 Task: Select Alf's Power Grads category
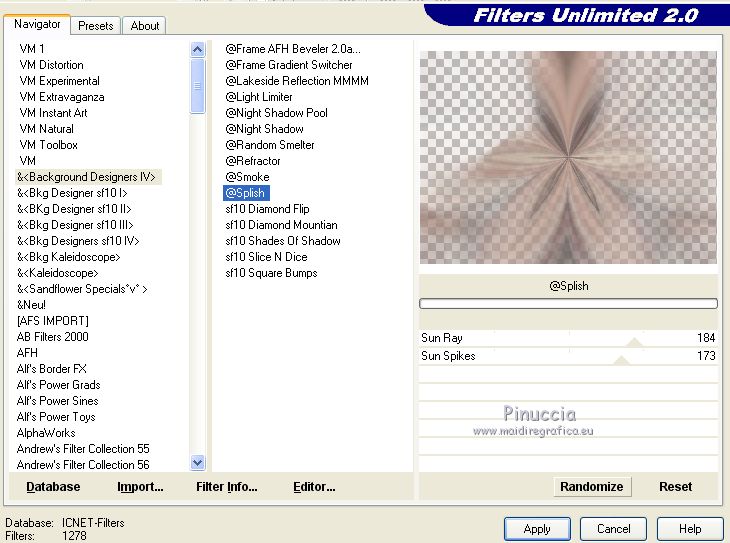pos(59,385)
